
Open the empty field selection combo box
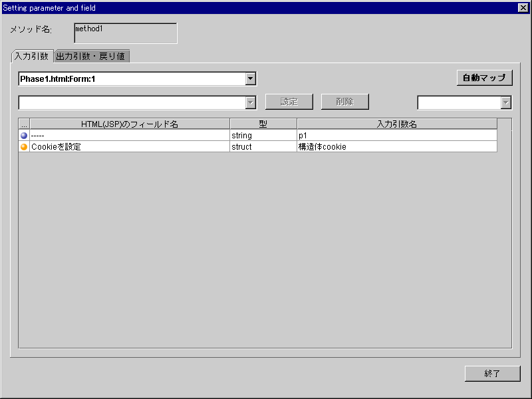251,102
